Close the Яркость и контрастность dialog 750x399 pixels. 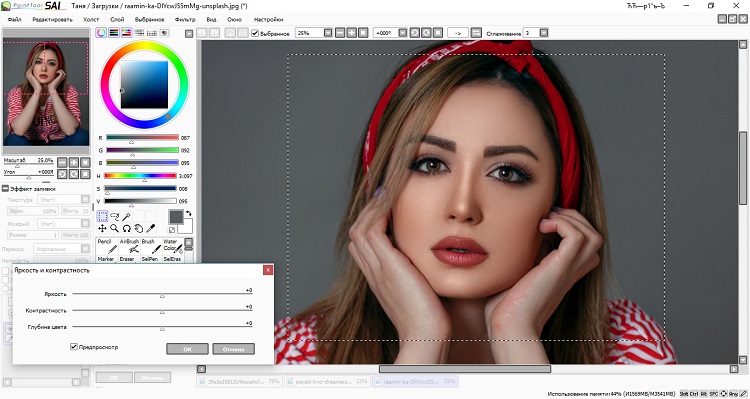[268, 270]
